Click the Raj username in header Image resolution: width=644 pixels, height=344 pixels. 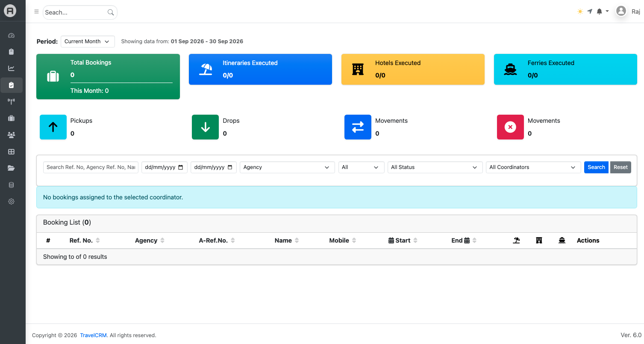636,12
